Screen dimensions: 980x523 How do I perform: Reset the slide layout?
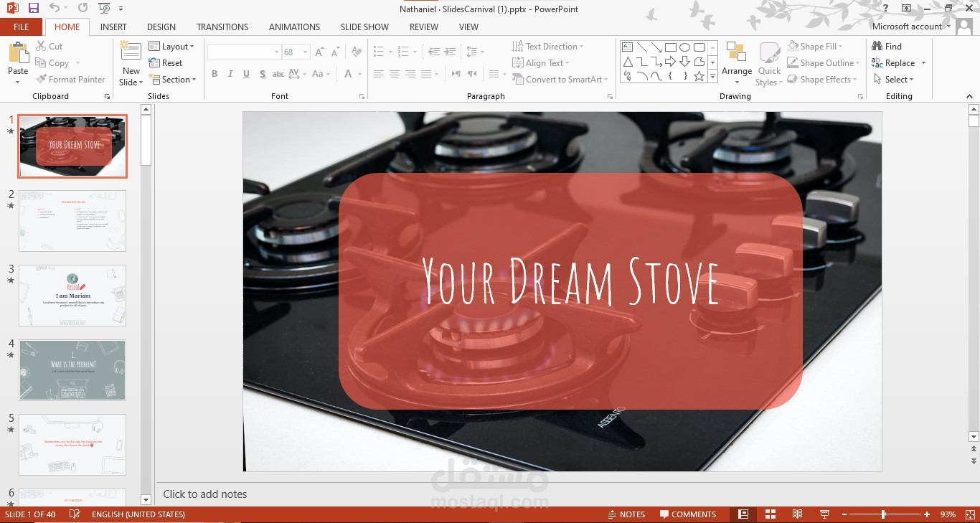pos(166,63)
